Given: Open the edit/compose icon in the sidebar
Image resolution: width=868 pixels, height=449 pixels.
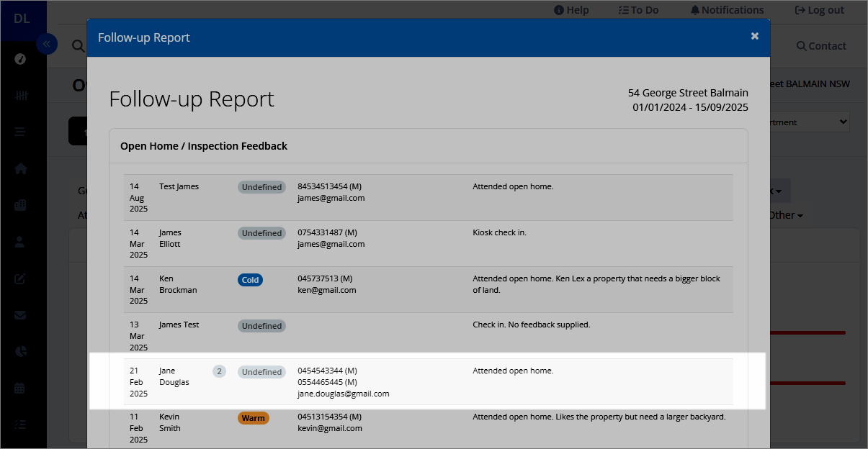Looking at the screenshot, I should [x=20, y=278].
